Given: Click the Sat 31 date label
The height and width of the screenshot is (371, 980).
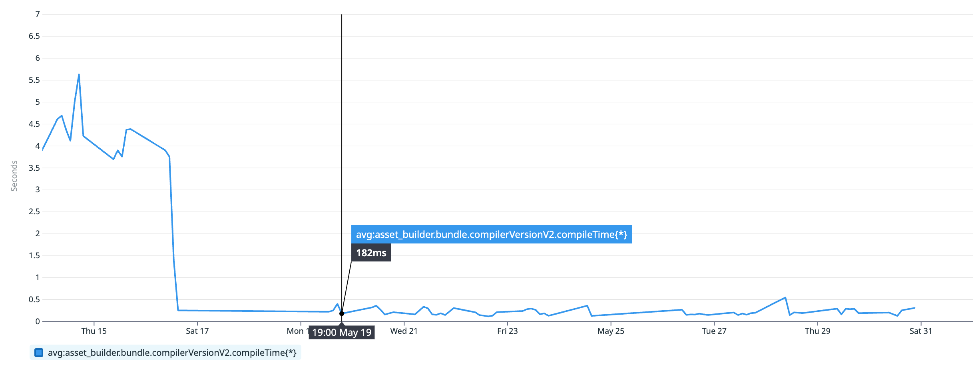Looking at the screenshot, I should [x=920, y=331].
